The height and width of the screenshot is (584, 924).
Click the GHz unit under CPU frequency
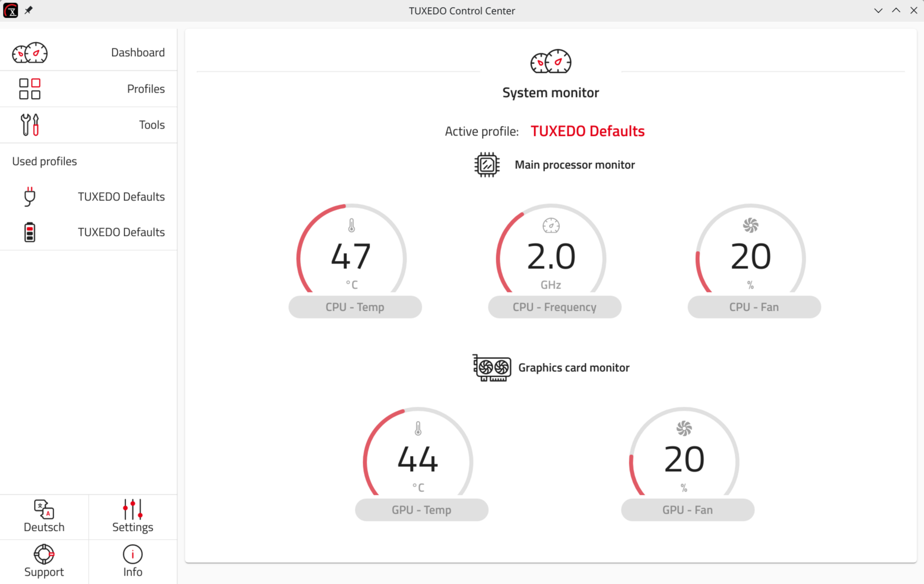551,285
